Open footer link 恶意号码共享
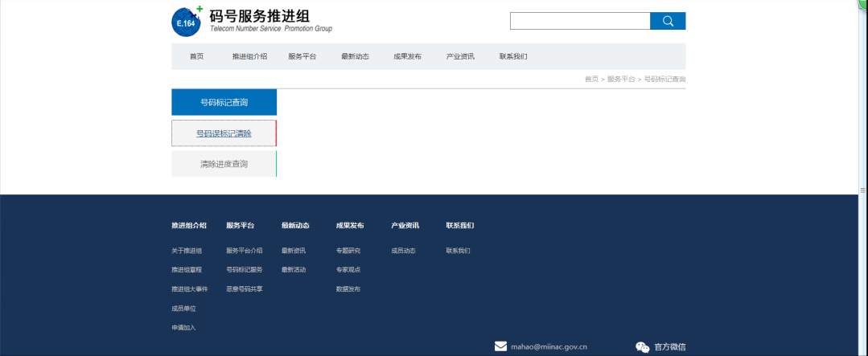This screenshot has height=356, width=868. [245, 289]
